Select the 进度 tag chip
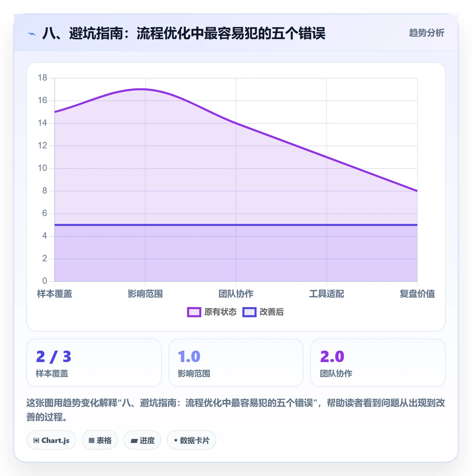Viewport: 472px width, 476px height. (x=142, y=440)
